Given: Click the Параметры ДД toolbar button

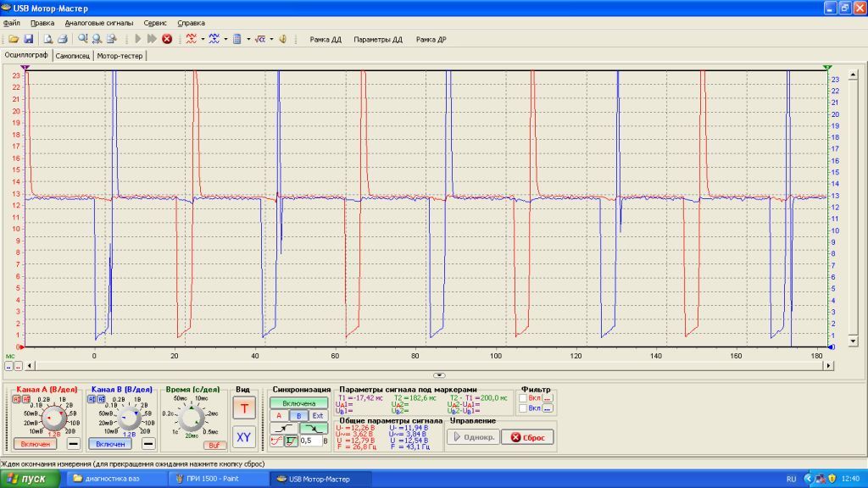Looking at the screenshot, I should coord(378,40).
